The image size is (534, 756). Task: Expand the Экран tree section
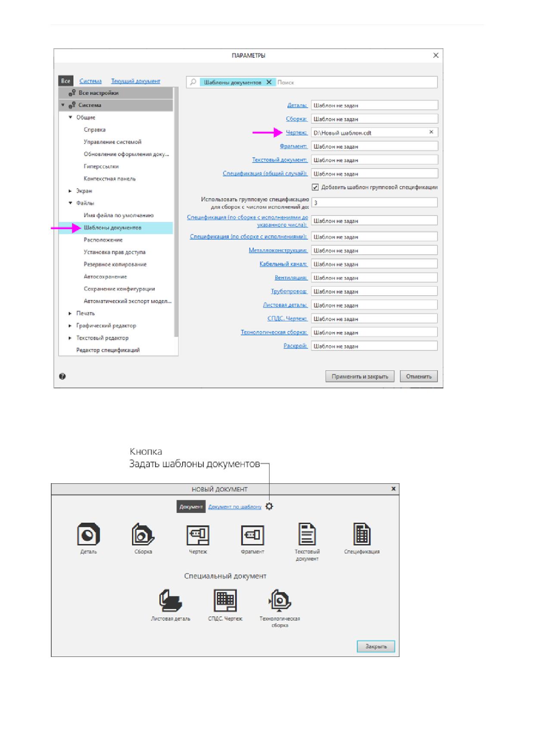pyautogui.click(x=71, y=191)
